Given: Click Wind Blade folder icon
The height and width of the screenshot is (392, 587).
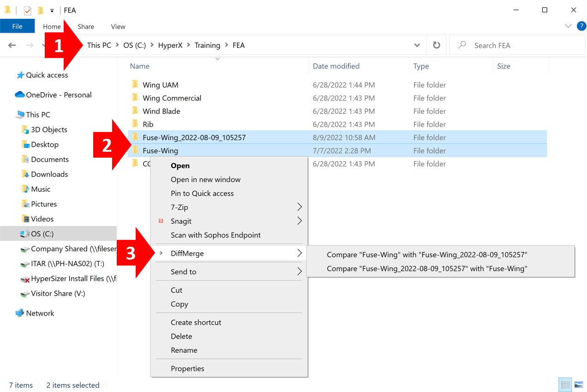Looking at the screenshot, I should [x=135, y=111].
